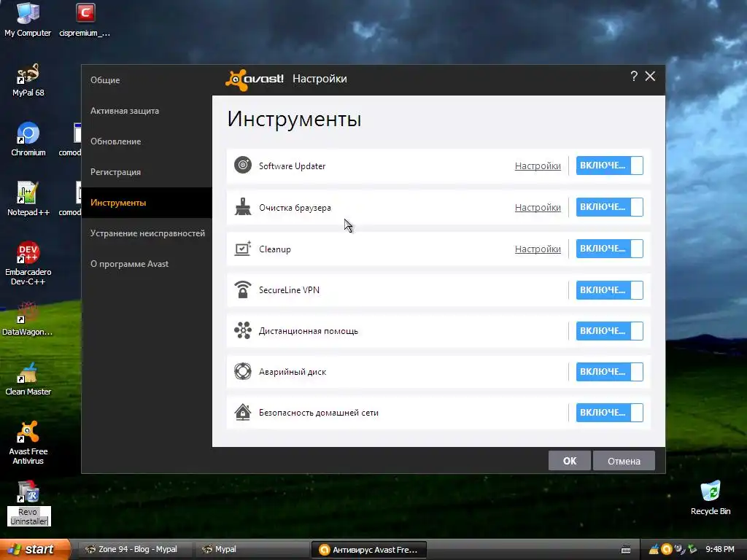Click the SecureLine VPN lock icon

coord(242,289)
